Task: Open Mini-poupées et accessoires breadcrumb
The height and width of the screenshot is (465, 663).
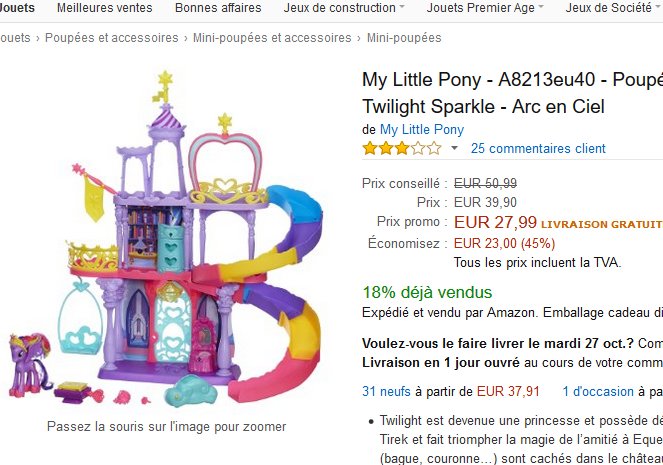Action: pyautogui.click(x=273, y=38)
